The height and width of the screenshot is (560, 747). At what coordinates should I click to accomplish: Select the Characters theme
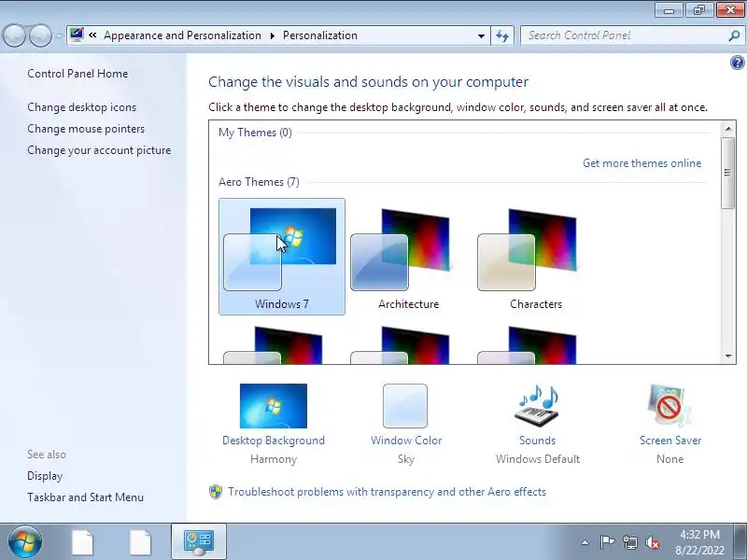click(x=535, y=257)
